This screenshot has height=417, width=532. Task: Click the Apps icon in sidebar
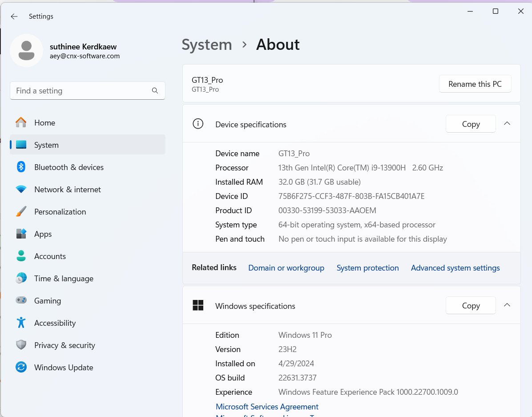tap(21, 234)
